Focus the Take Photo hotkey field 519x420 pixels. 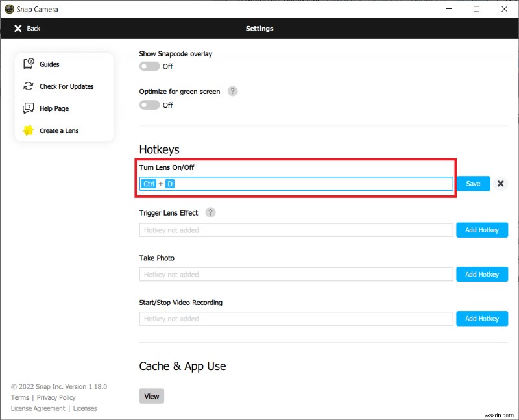tap(296, 275)
